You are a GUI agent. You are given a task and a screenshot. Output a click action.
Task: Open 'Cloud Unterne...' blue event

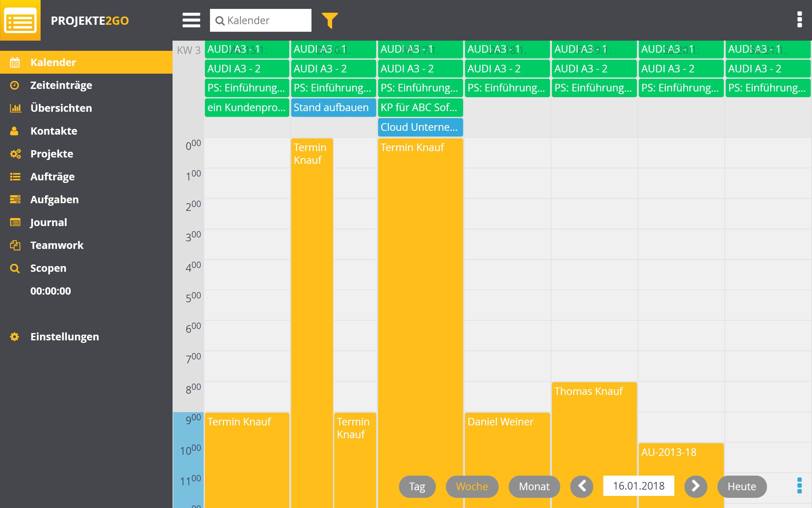coord(420,127)
